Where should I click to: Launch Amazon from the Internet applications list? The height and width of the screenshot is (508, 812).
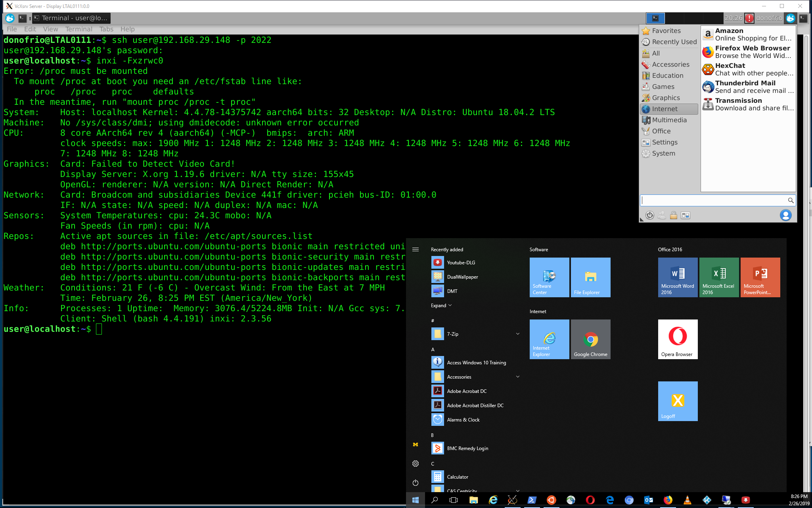(x=748, y=35)
